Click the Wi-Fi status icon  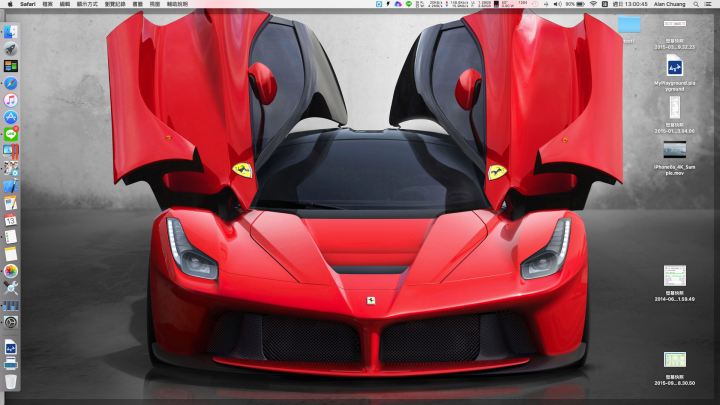pyautogui.click(x=593, y=4)
